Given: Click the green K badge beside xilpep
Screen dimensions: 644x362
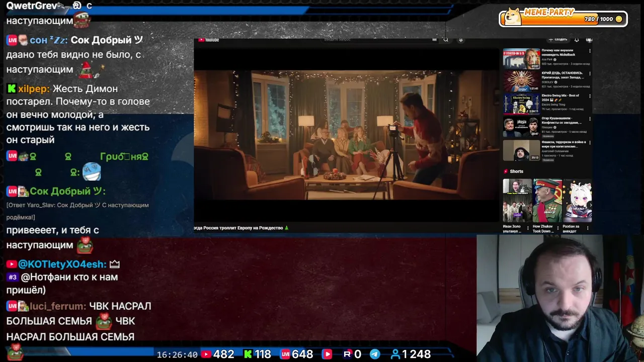Looking at the screenshot, I should pos(12,88).
